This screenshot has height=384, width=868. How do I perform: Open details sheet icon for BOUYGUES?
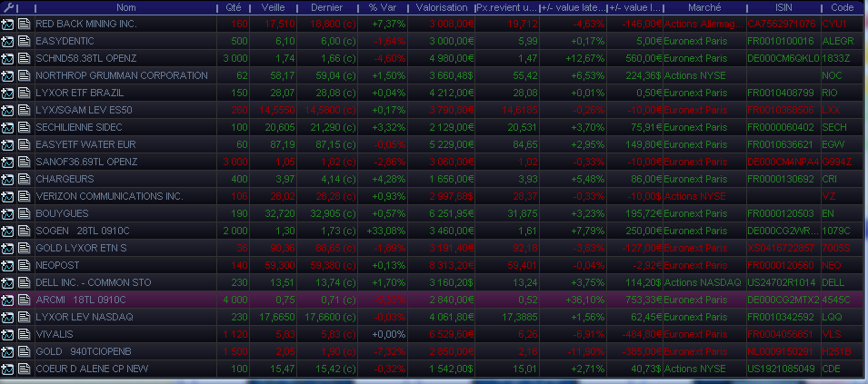pos(24,213)
